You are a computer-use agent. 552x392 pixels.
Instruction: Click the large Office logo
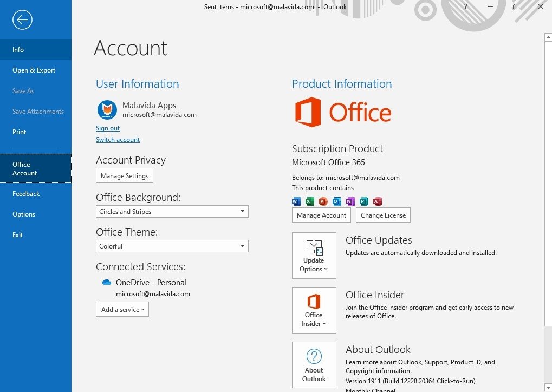[343, 112]
